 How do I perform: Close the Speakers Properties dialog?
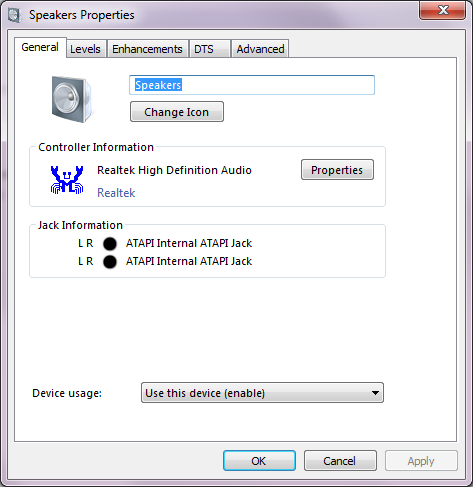(x=442, y=10)
